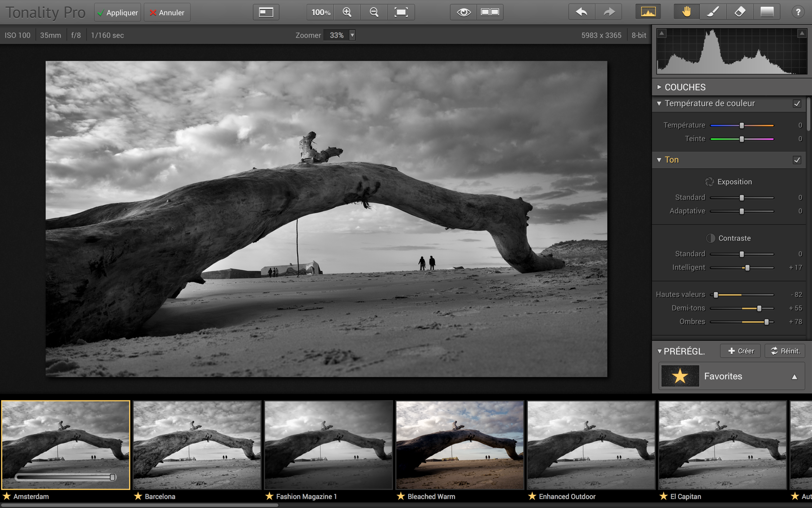Click Exposition Standard slider handle

742,198
